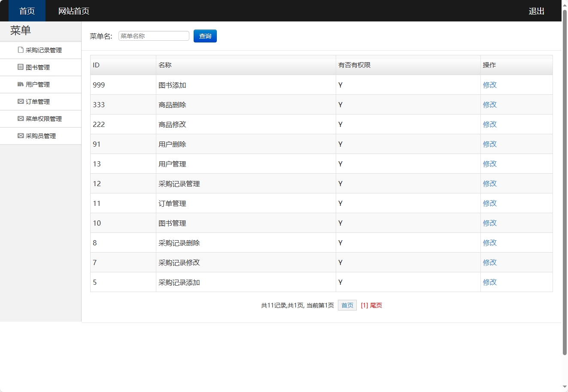Screen dimensions: 568x392
Task: Click 修改 for the 采购记录添加 row
Action: click(x=489, y=282)
